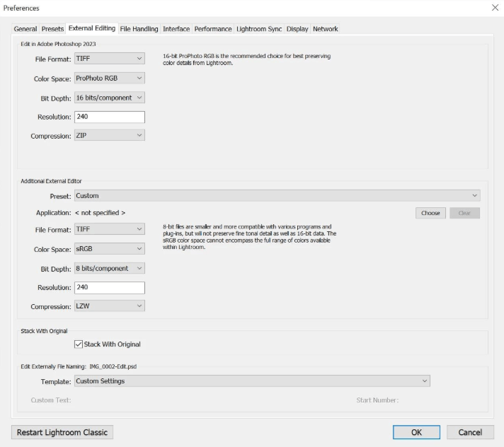Switch to the General tab
The image size is (504, 447).
(25, 29)
